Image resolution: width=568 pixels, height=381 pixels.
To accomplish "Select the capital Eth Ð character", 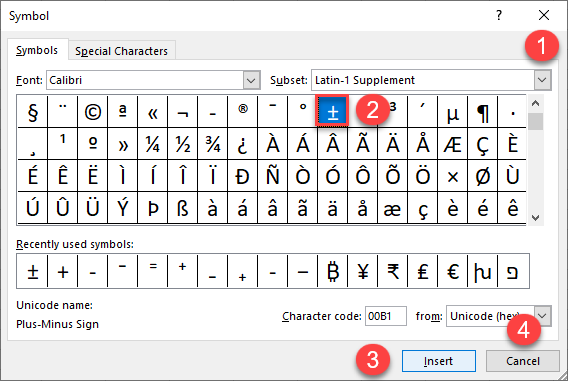I will coord(243,176).
